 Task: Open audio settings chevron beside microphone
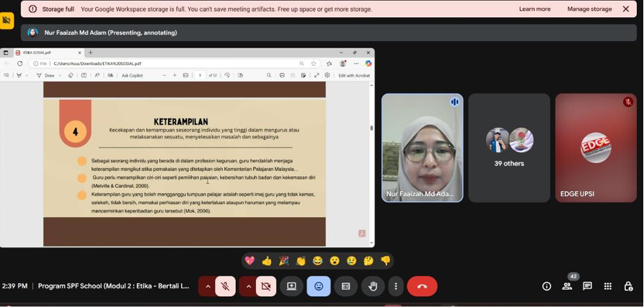[208, 286]
